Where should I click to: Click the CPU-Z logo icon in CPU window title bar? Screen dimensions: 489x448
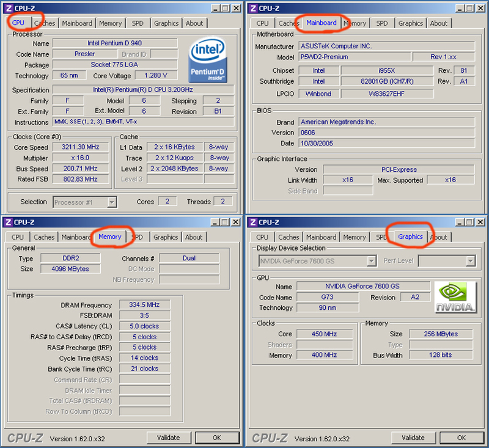(9, 8)
